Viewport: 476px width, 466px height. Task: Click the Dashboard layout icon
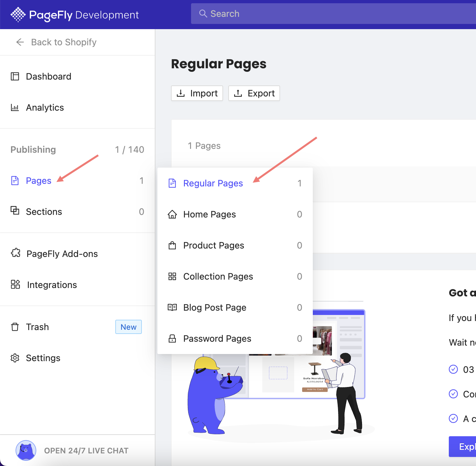tap(15, 76)
